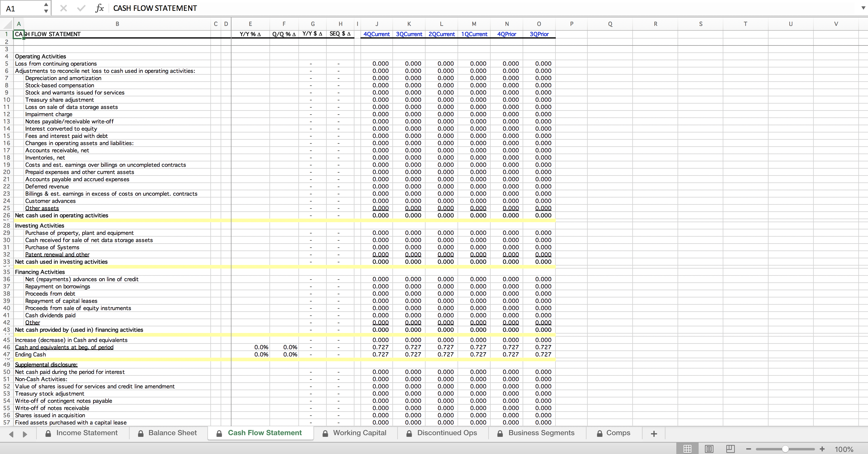Switch to Page Break Preview icon
Viewport: 868px width, 454px height.
point(731,449)
